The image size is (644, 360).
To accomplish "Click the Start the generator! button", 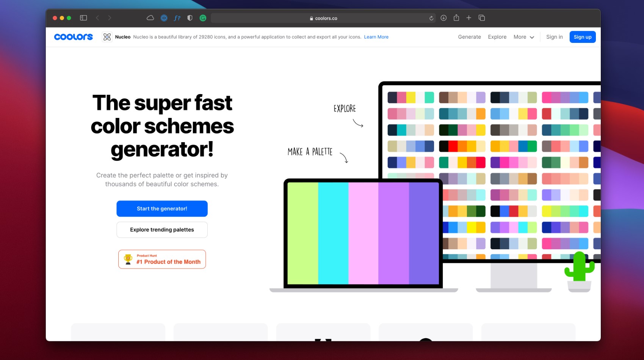I will [x=162, y=209].
